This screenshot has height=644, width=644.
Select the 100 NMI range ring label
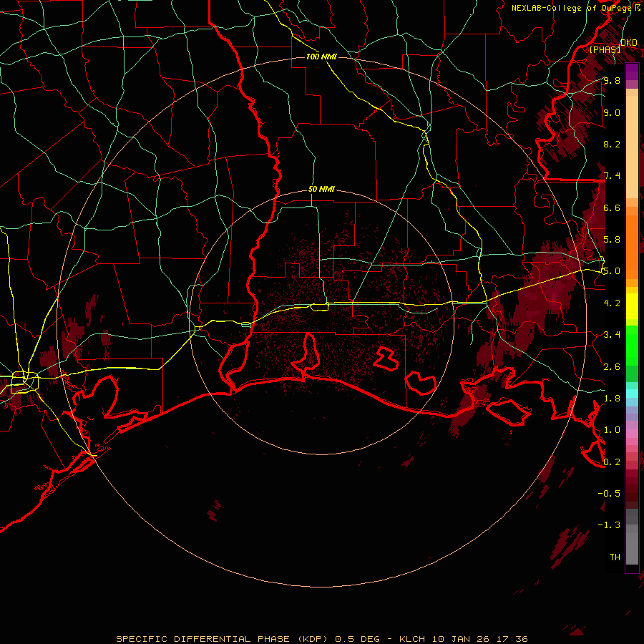[x=321, y=57]
